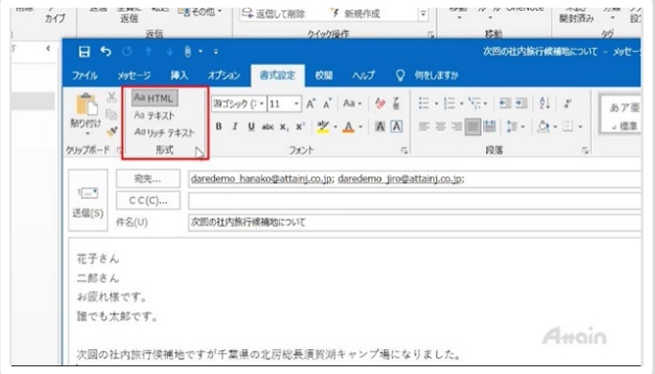The height and width of the screenshot is (374, 655).
Task: Expand the 貼り付け paste options arrow
Action: 87,133
